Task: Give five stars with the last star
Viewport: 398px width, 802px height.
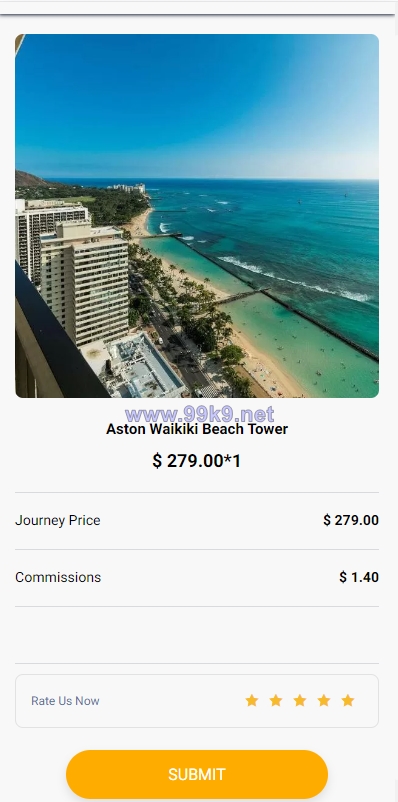Action: pyautogui.click(x=348, y=700)
